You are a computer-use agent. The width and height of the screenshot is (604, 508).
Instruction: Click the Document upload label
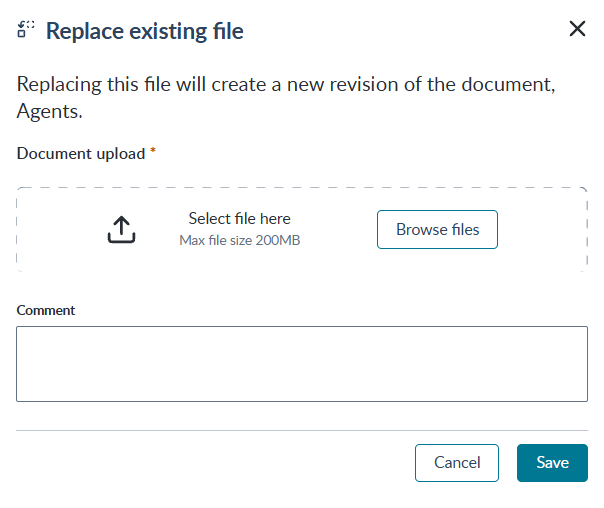pos(81,154)
